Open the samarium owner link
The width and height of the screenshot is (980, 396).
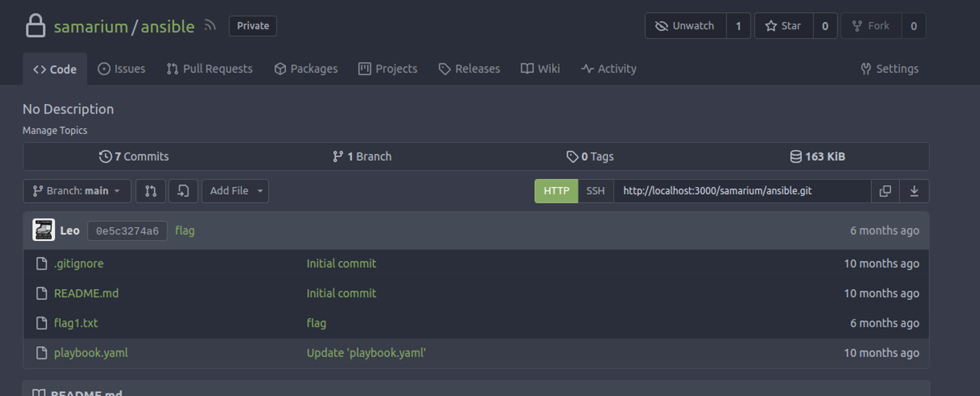click(91, 26)
